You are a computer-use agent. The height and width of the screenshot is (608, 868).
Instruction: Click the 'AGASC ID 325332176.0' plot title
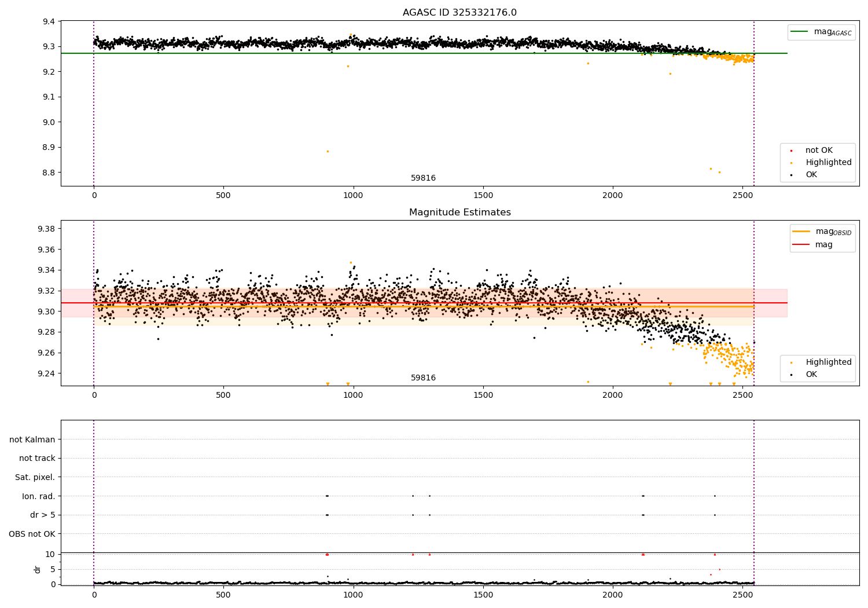click(x=460, y=13)
